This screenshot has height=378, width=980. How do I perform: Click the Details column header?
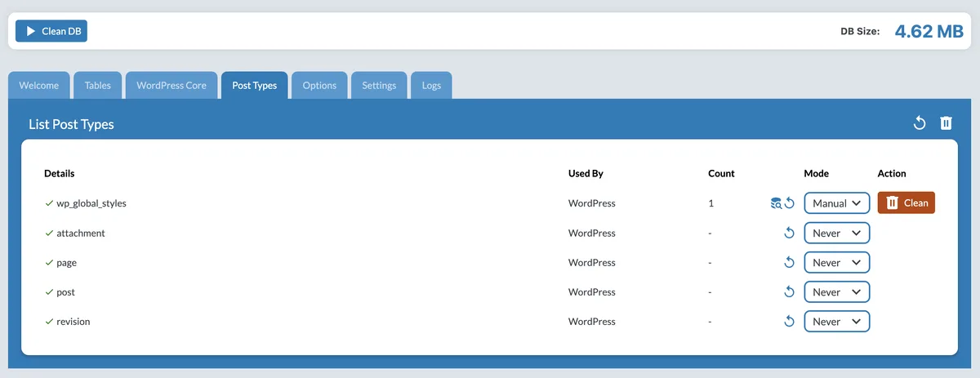pyautogui.click(x=60, y=173)
